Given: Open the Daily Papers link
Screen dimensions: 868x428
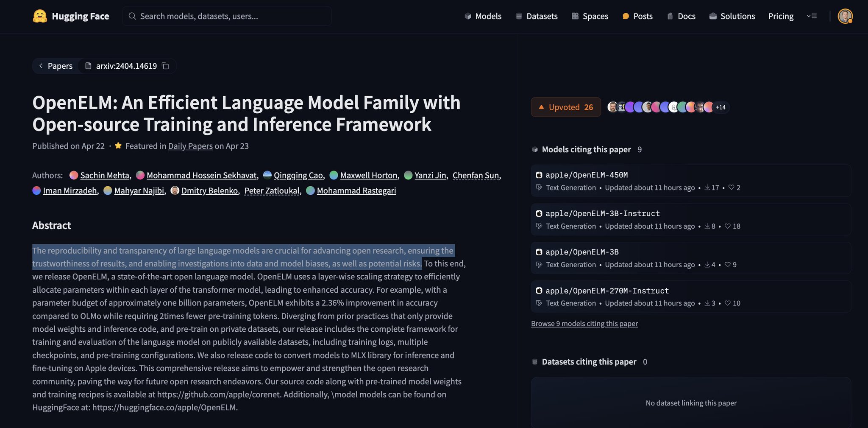Looking at the screenshot, I should 190,146.
